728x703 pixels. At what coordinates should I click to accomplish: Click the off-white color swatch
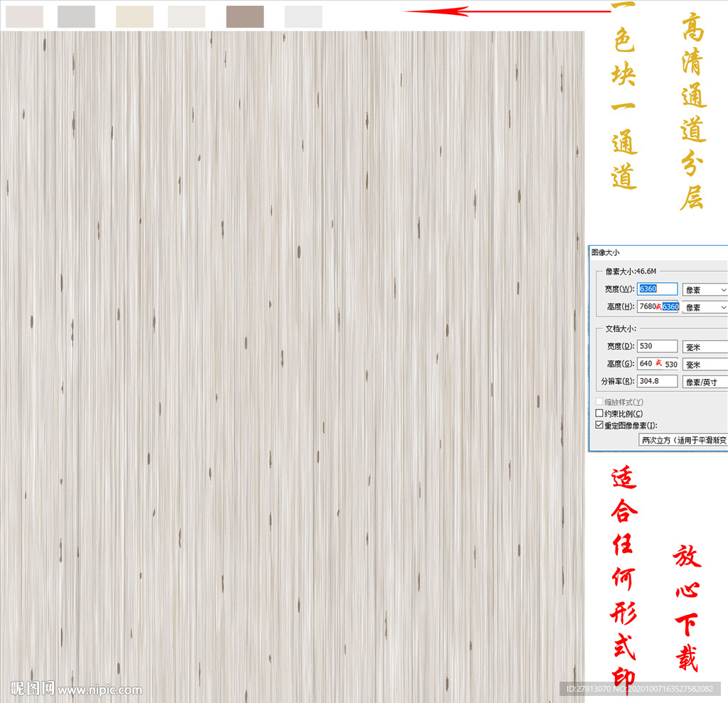pos(187,16)
